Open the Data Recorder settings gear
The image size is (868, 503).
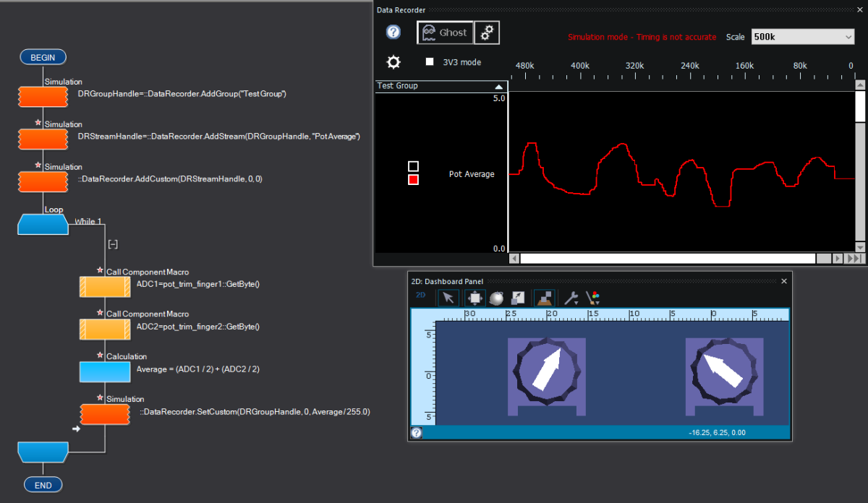tap(393, 62)
